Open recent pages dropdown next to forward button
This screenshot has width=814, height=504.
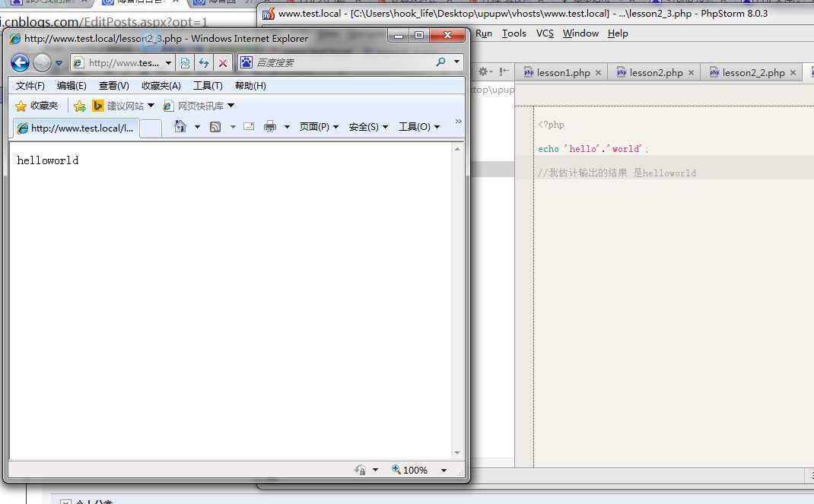click(59, 63)
